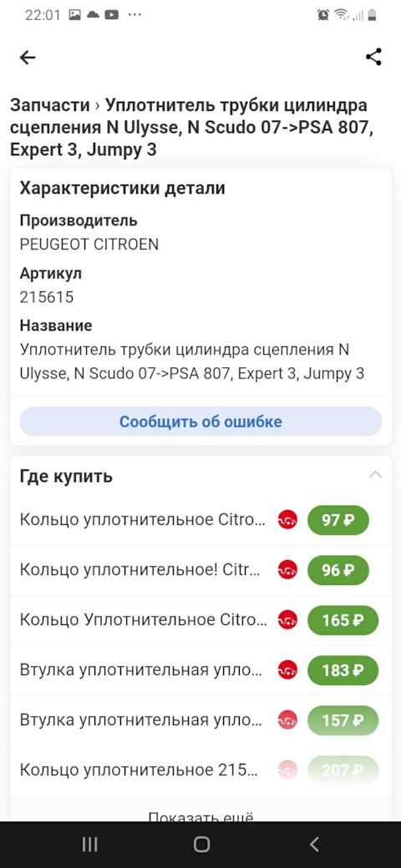Tap the 183 ₽ price button

[343, 670]
